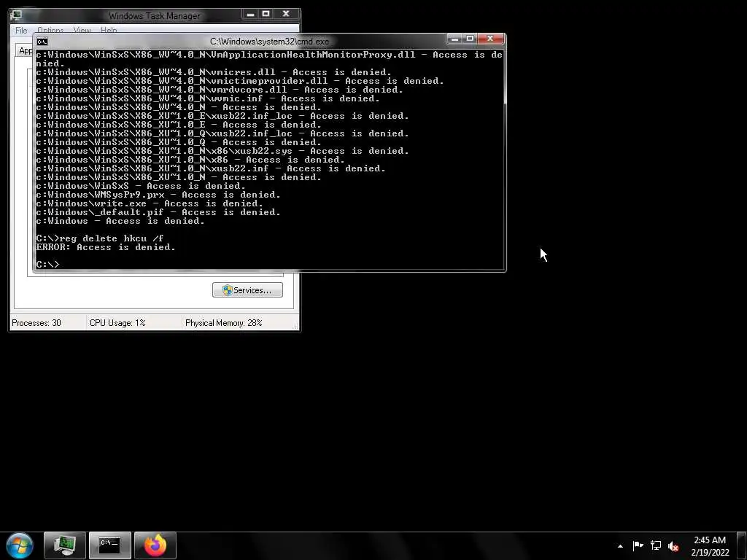Click the Services... button
Screen dimensions: 747x560
click(x=247, y=290)
